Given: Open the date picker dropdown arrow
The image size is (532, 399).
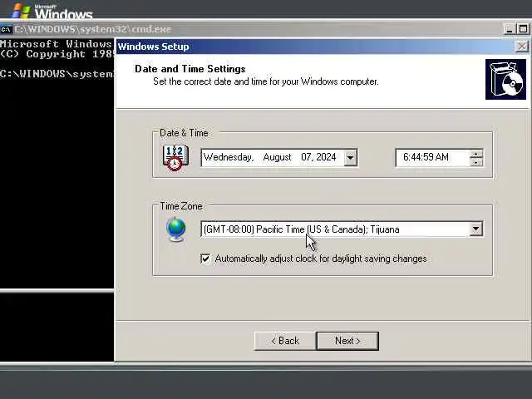Looking at the screenshot, I should coord(351,157).
